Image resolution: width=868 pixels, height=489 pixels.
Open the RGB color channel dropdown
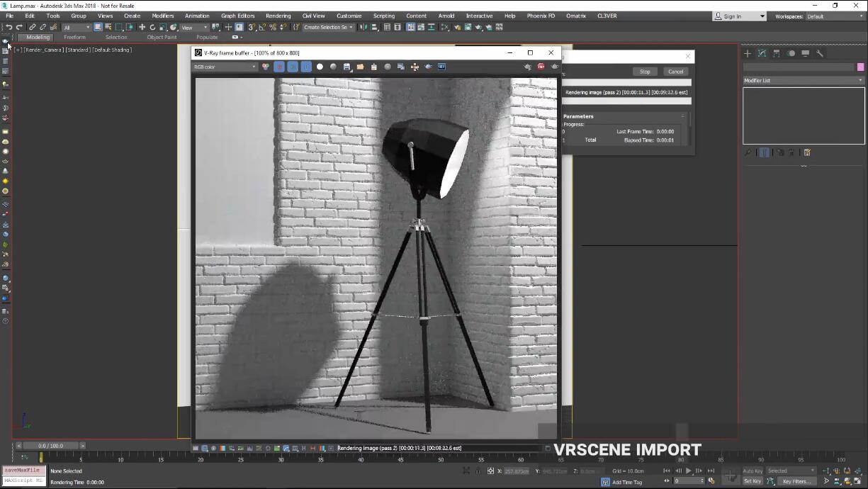coord(225,67)
